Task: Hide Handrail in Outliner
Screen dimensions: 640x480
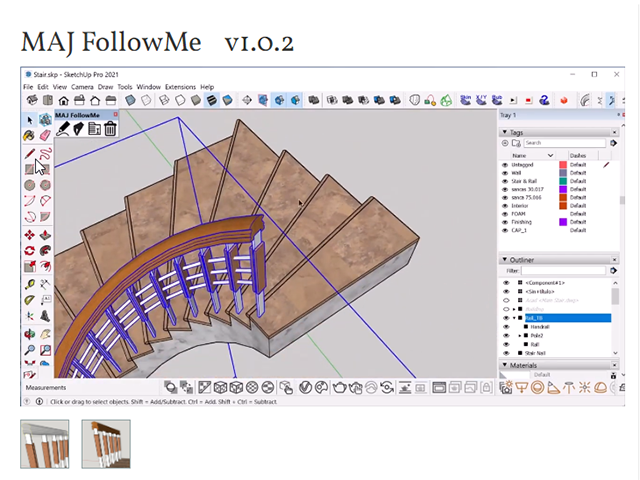Action: click(506, 327)
